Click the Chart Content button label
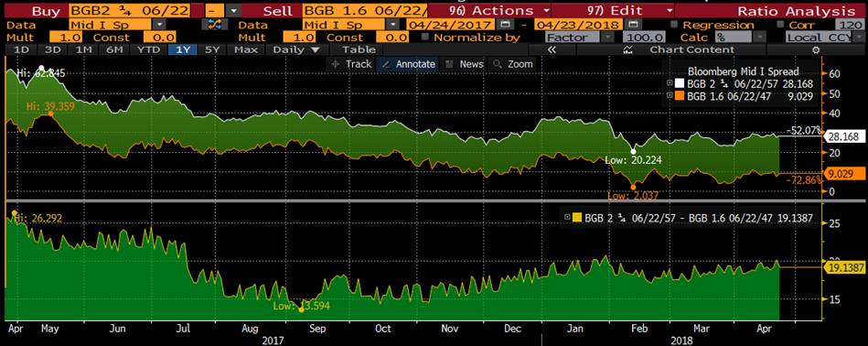The width and height of the screenshot is (868, 346). point(692,49)
